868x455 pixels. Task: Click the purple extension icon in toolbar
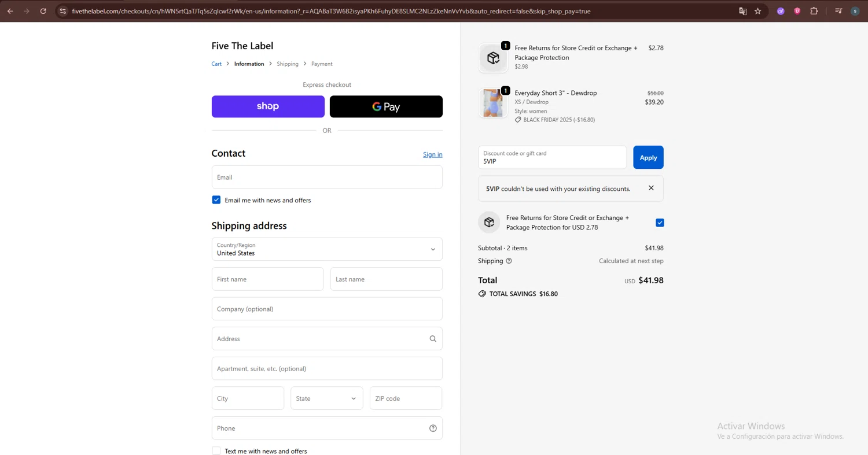(x=781, y=11)
